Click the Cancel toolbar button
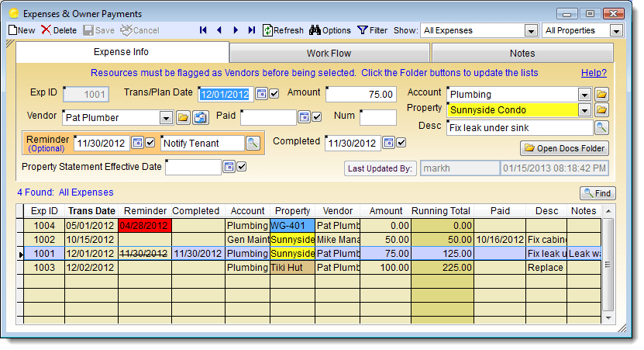 pyautogui.click(x=140, y=30)
